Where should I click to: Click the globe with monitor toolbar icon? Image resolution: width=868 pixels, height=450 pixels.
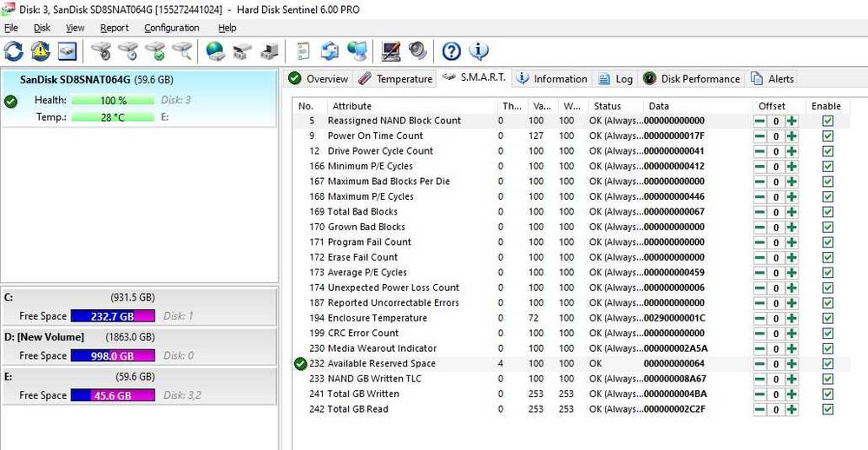coord(357,51)
